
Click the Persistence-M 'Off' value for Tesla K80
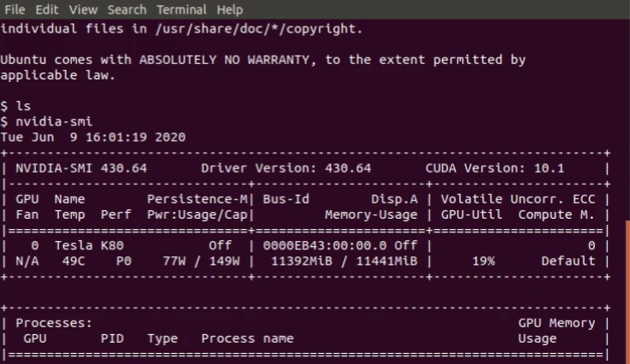(x=221, y=245)
